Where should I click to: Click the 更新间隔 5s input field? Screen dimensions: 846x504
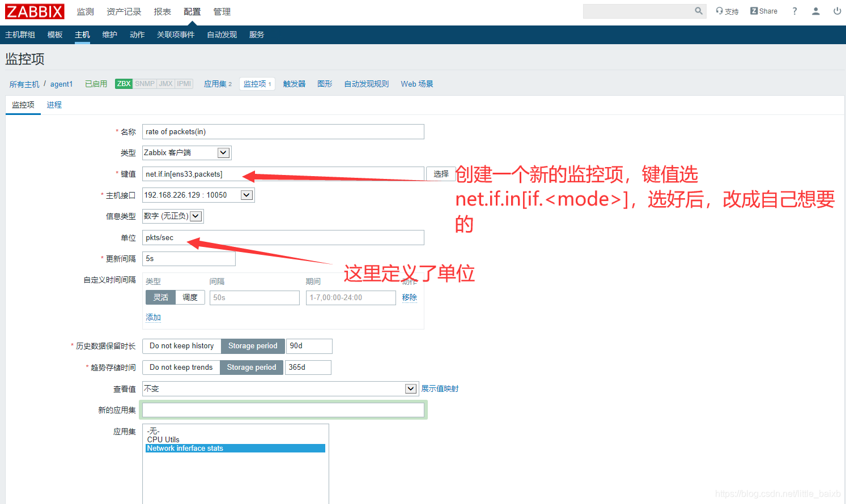[189, 259]
